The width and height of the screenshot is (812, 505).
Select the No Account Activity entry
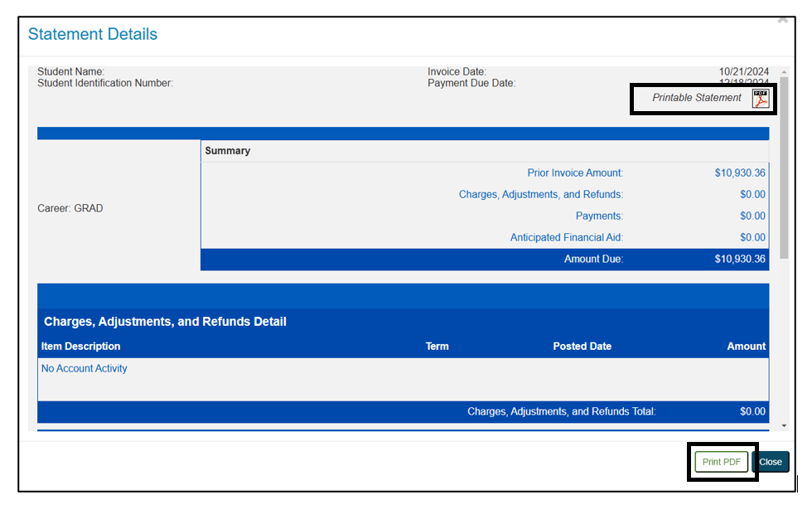pyautogui.click(x=84, y=368)
